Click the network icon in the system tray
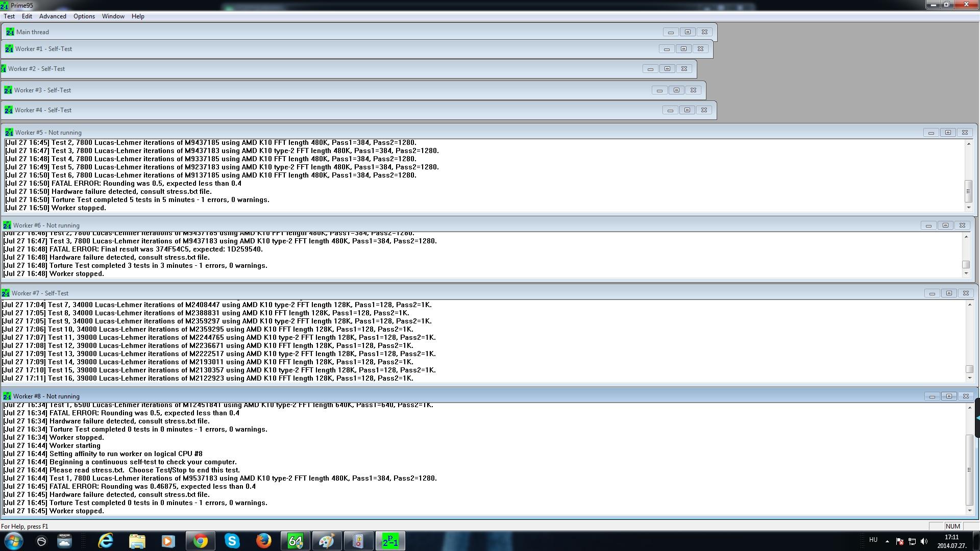This screenshot has width=980, height=551. 912,541
